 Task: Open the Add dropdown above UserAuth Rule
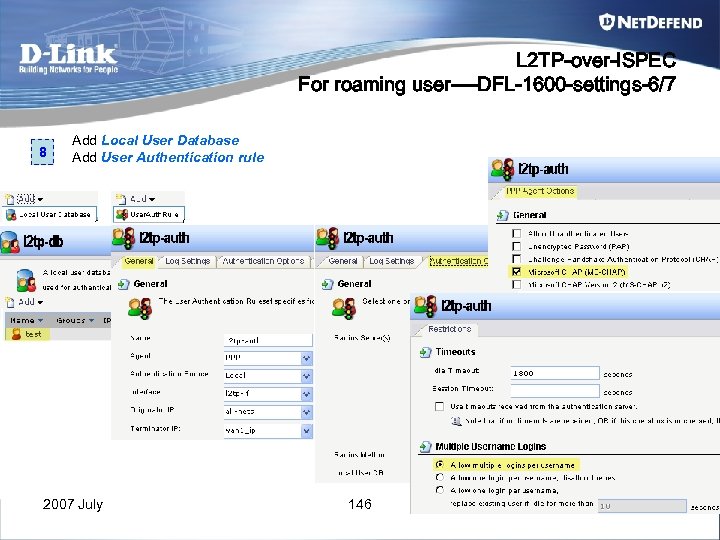pyautogui.click(x=142, y=199)
